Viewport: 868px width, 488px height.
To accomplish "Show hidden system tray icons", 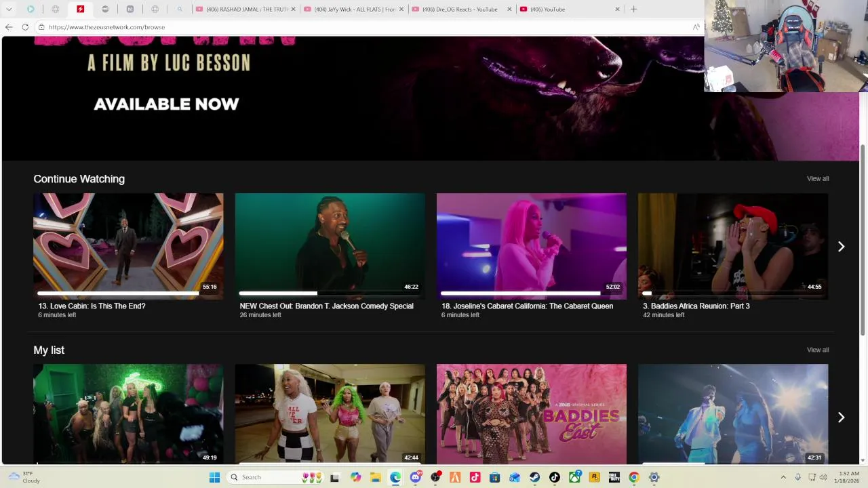I will [783, 477].
